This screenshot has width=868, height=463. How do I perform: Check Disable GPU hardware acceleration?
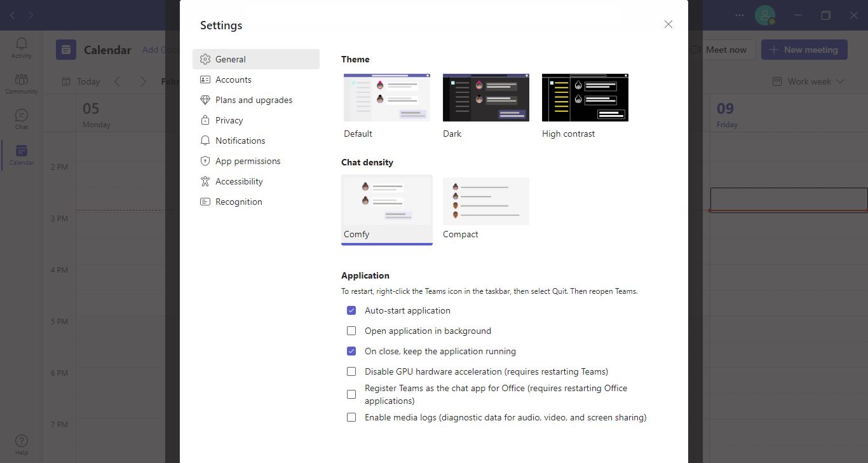coord(351,371)
